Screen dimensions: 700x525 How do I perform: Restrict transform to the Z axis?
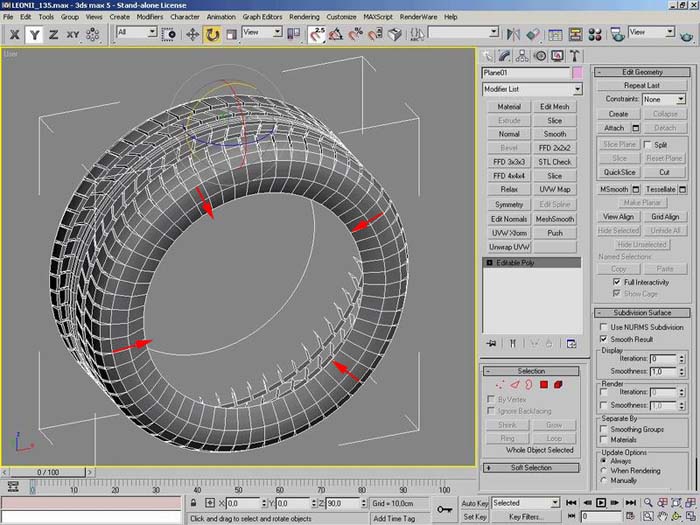pyautogui.click(x=53, y=34)
